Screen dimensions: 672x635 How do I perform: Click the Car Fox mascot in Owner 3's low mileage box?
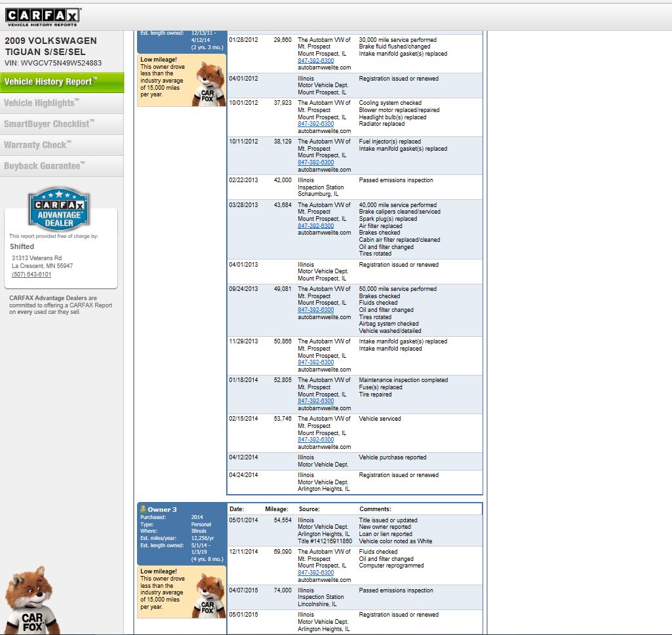point(208,595)
